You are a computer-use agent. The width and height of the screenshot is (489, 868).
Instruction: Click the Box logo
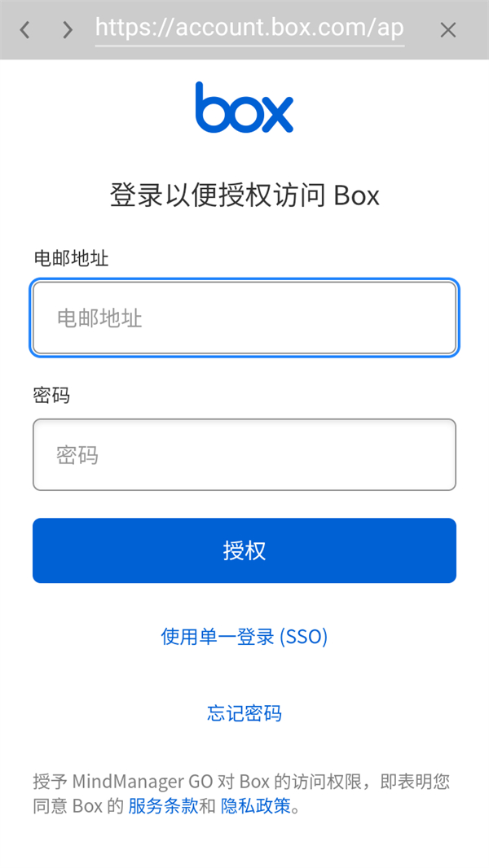coord(244,107)
